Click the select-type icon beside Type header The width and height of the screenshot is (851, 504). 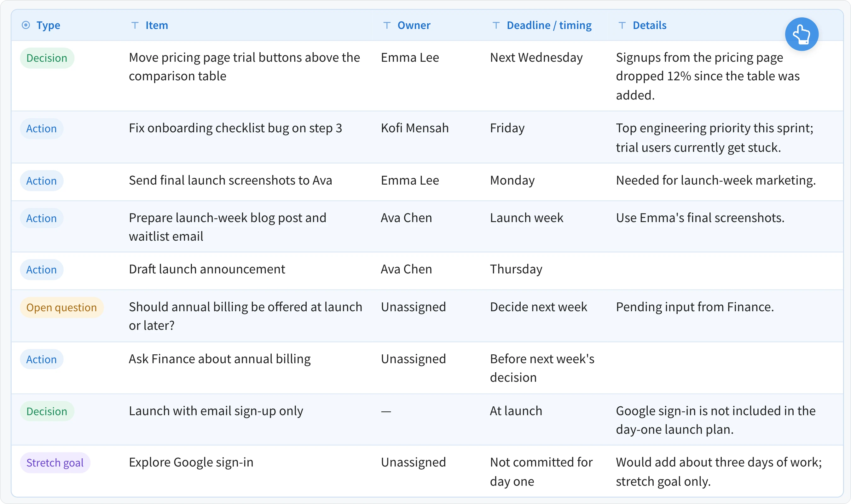26,25
